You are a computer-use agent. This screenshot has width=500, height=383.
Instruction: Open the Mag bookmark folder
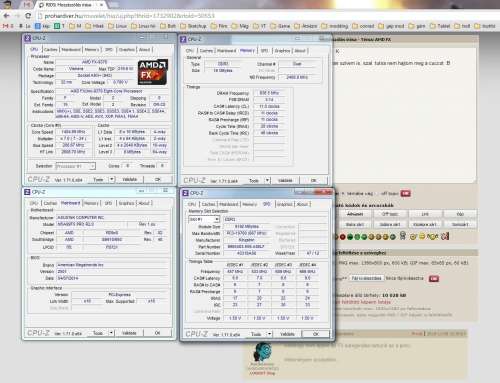(x=240, y=26)
